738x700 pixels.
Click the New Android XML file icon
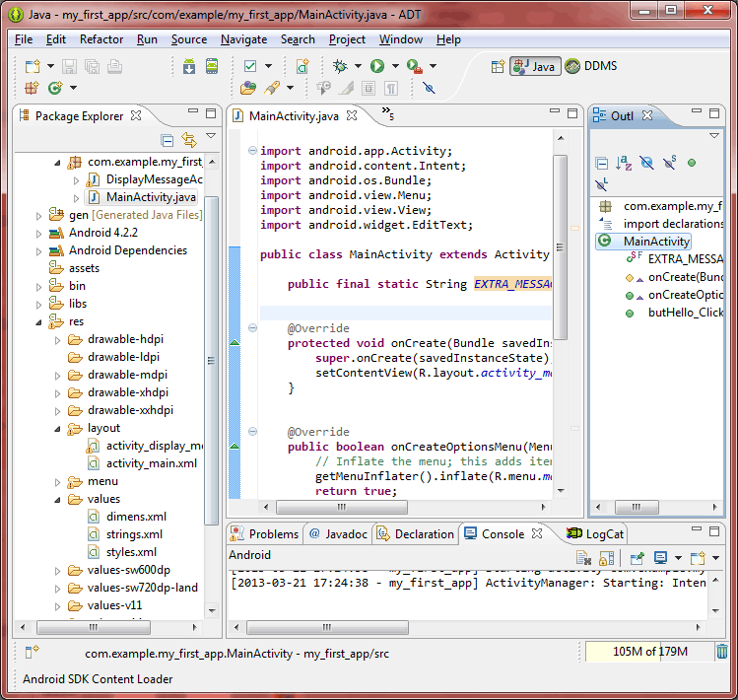pos(302,66)
